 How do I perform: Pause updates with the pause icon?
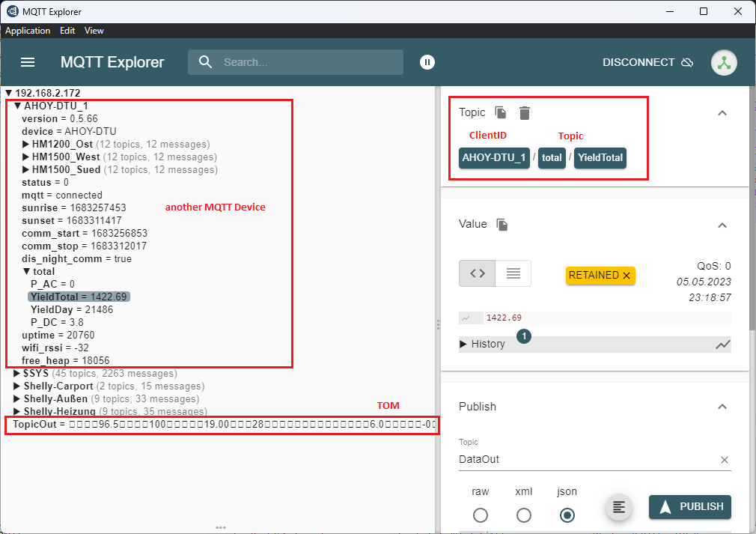coord(427,62)
